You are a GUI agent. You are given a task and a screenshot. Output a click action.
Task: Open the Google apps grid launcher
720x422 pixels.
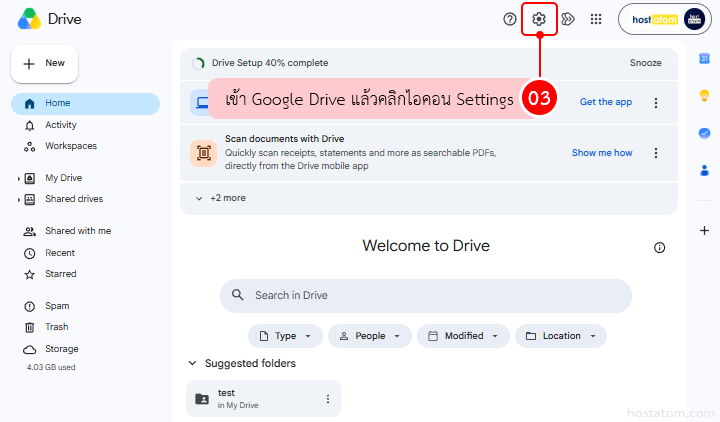(596, 19)
